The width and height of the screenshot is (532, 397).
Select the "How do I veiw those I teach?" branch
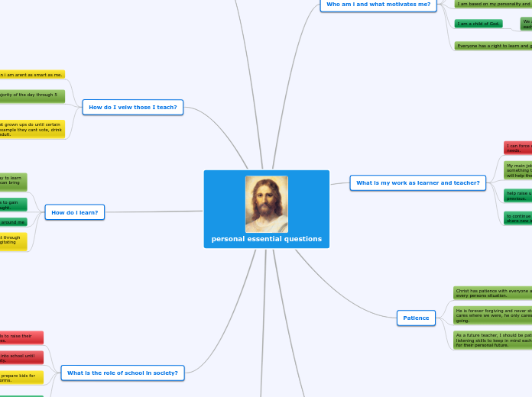point(133,107)
